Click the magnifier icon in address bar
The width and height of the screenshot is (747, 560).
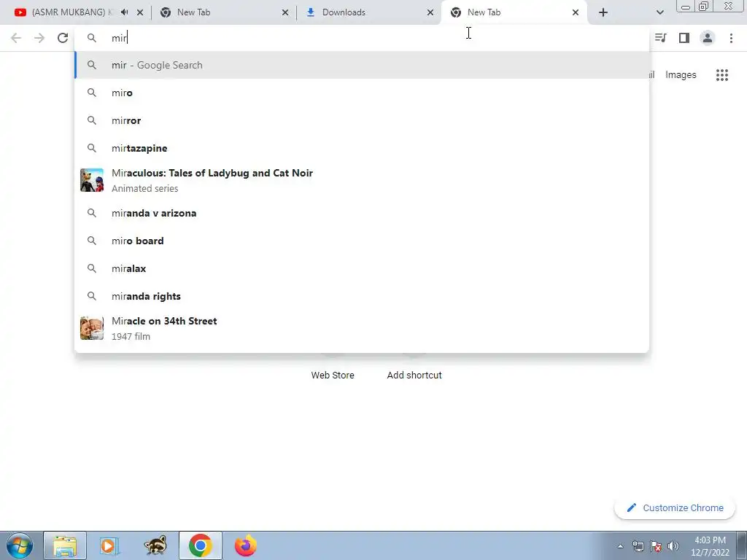(92, 38)
